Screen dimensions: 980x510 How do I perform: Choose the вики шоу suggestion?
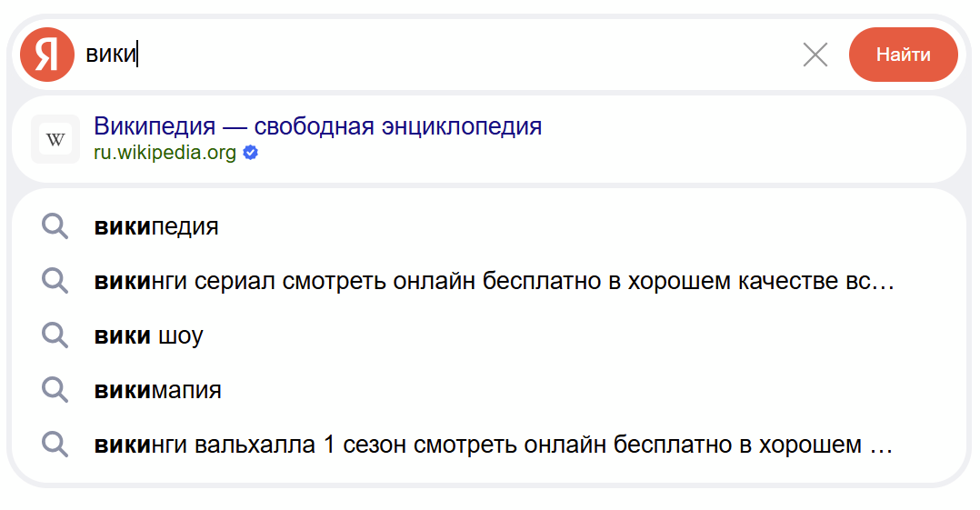148,335
